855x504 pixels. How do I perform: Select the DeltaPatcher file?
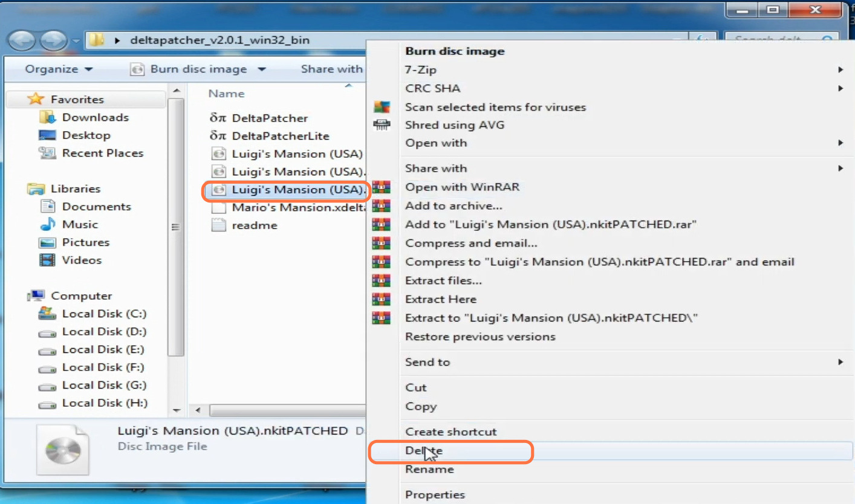[x=270, y=118]
